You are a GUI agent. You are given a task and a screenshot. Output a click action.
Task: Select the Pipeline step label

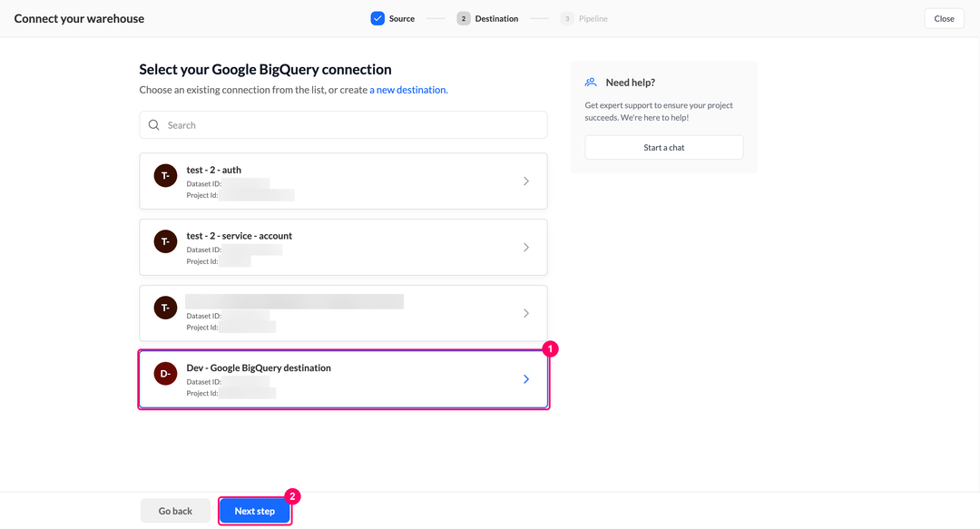point(593,19)
